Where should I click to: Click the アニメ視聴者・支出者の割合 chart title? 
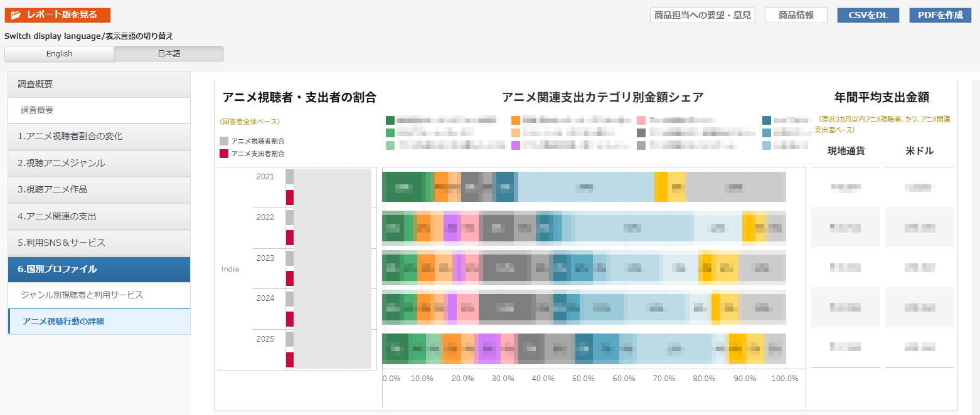(299, 97)
